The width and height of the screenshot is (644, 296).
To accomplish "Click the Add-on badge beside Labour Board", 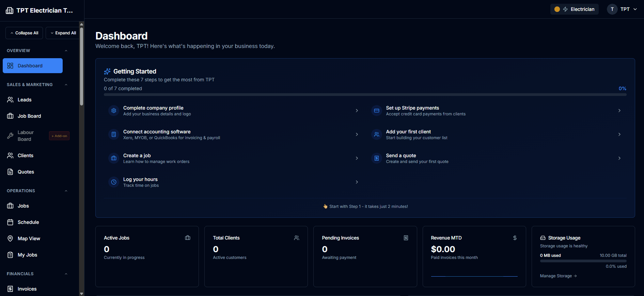I will pyautogui.click(x=59, y=136).
